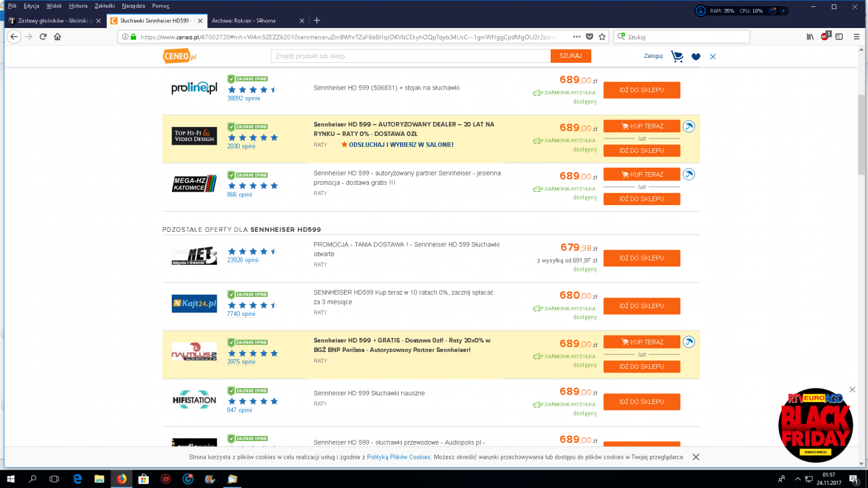Open the 2030 opinii reviews link
The image size is (868, 488).
[241, 146]
